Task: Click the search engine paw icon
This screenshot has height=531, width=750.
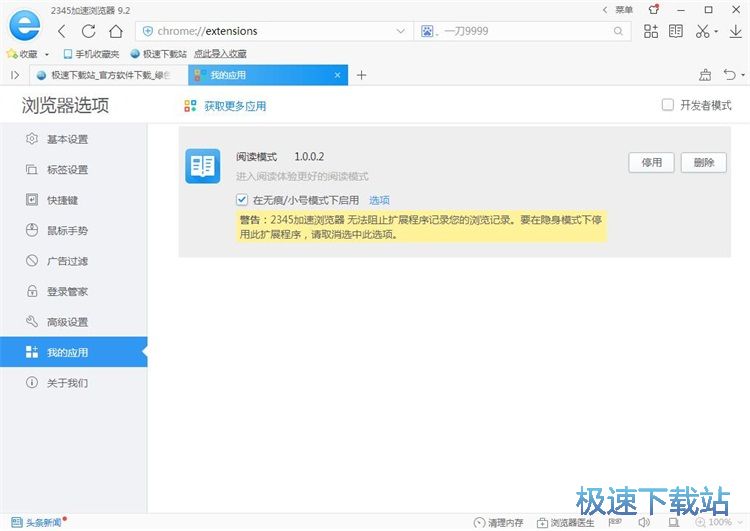Action: click(x=427, y=32)
